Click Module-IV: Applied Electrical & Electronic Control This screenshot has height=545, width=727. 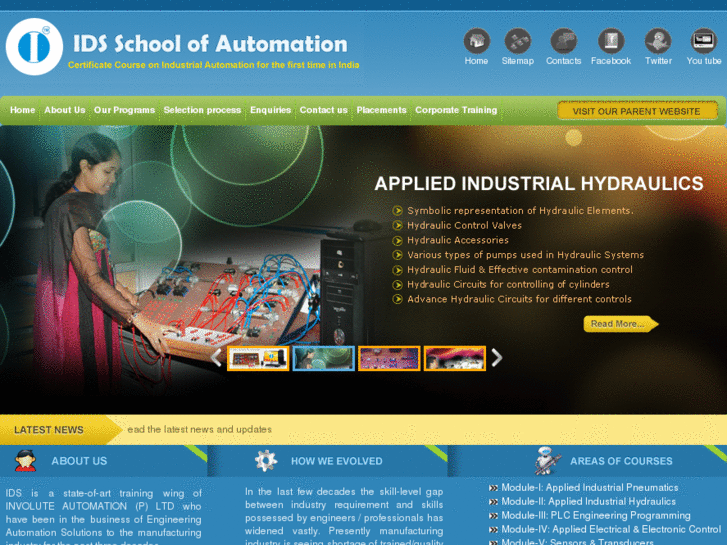(611, 529)
